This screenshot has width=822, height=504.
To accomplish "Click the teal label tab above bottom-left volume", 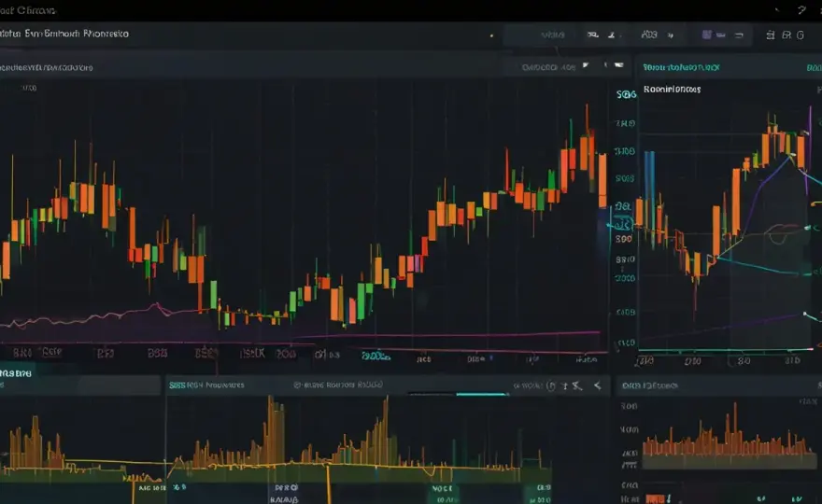I will pyautogui.click(x=16, y=373).
